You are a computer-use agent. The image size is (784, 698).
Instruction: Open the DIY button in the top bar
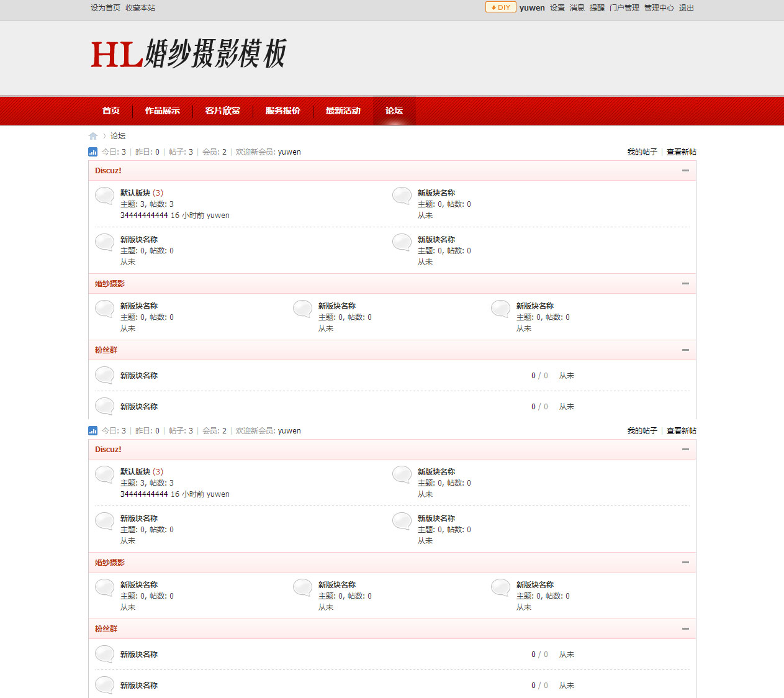point(500,7)
